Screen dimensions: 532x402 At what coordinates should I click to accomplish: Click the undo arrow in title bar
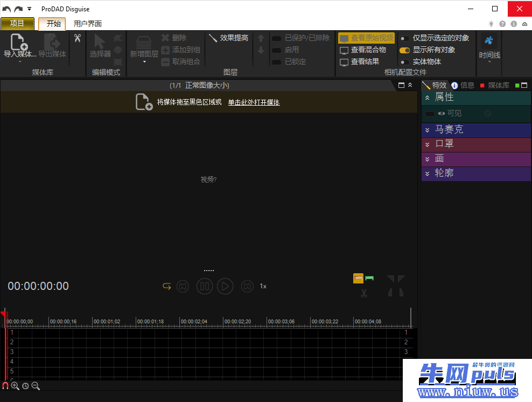(x=6, y=9)
